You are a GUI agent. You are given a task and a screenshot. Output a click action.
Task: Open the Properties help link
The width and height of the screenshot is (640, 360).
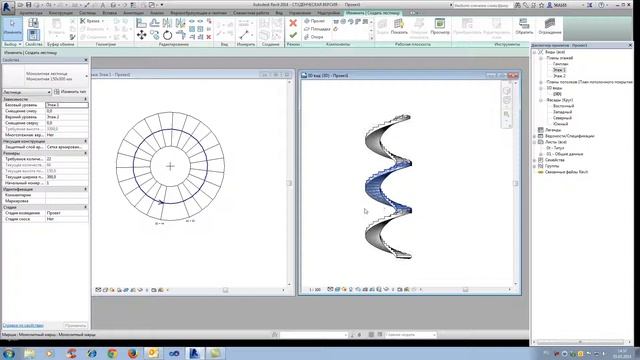(23, 326)
